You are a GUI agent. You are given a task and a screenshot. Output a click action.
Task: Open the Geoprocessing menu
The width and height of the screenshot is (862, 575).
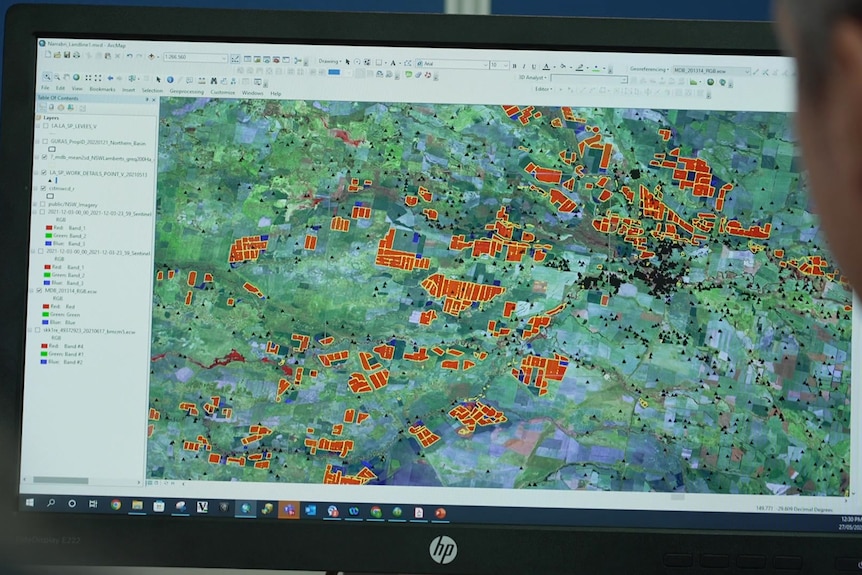187,91
